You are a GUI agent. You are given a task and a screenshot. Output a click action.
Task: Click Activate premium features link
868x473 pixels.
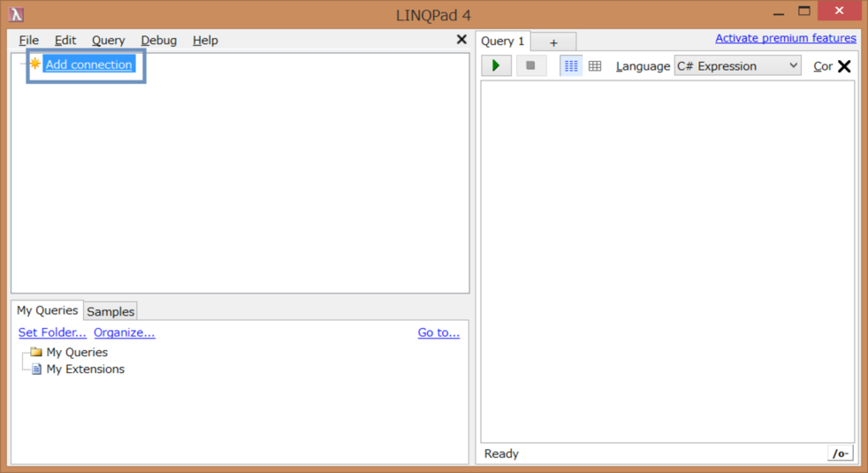786,38
